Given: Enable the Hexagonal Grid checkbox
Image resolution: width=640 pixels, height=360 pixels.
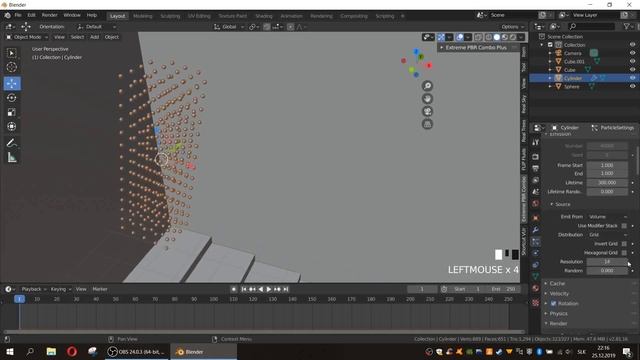Looking at the screenshot, I should pos(624,253).
